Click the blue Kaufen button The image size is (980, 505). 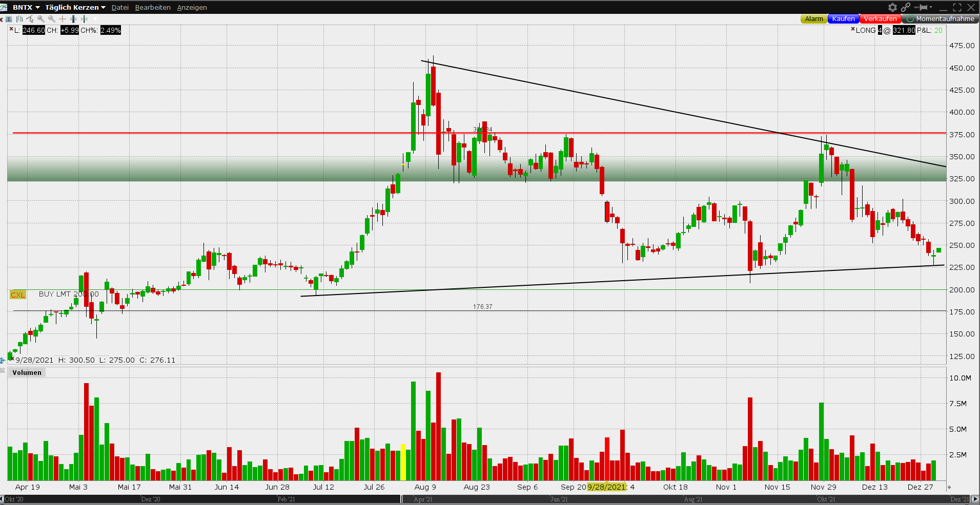point(843,19)
